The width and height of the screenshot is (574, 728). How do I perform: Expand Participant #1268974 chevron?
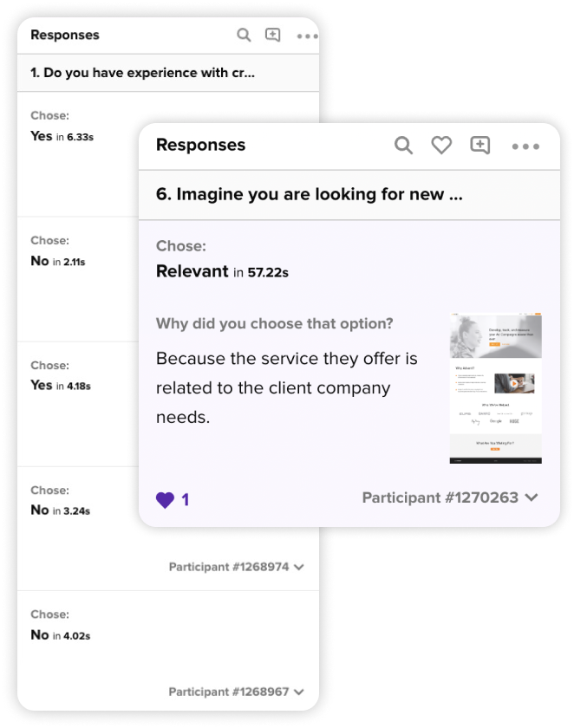pos(299,567)
